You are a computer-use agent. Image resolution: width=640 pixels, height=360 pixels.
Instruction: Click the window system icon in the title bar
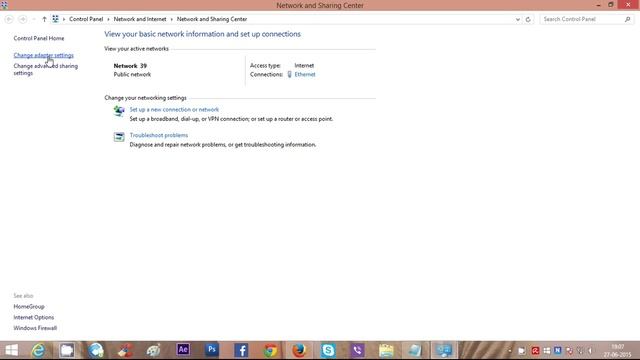4,5
